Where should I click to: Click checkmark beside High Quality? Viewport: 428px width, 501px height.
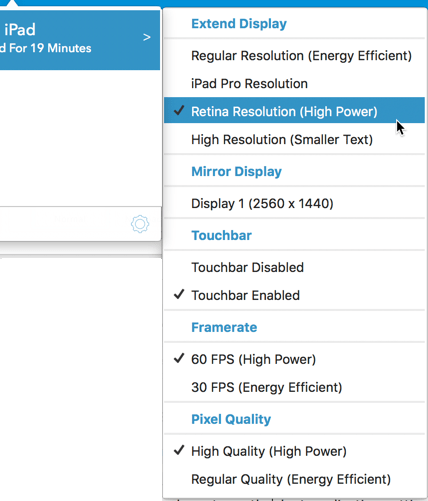(179, 450)
